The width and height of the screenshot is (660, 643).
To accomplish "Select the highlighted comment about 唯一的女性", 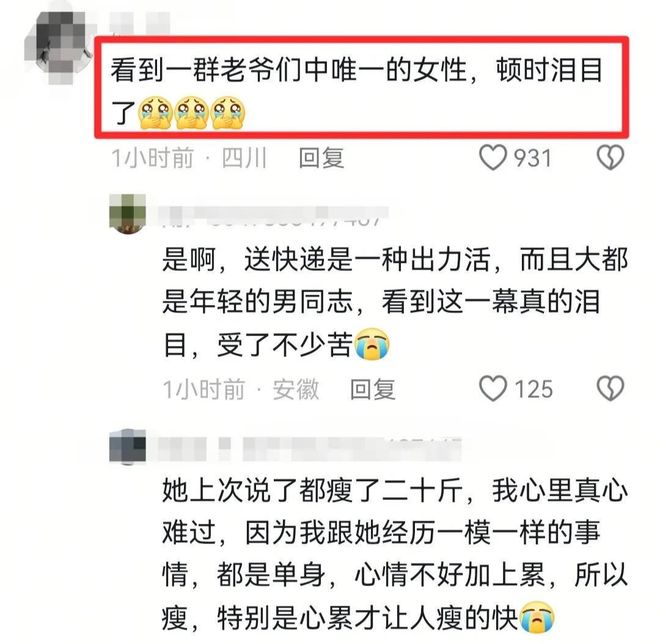I will point(361,88).
